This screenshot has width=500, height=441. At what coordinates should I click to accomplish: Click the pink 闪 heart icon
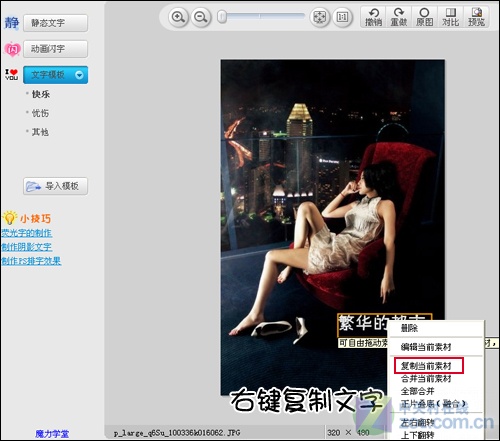tap(12, 49)
